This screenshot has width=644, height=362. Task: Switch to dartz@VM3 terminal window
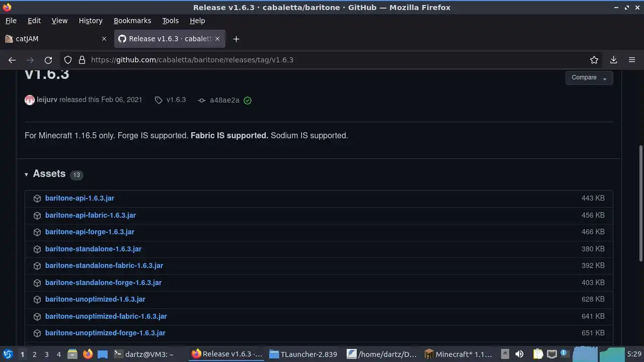[143, 354]
